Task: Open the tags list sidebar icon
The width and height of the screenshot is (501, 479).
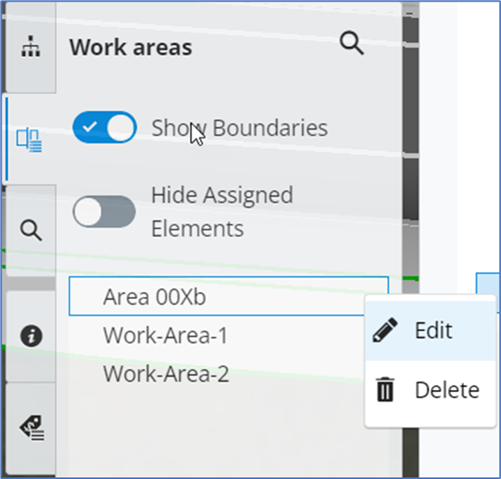Action: (32, 428)
